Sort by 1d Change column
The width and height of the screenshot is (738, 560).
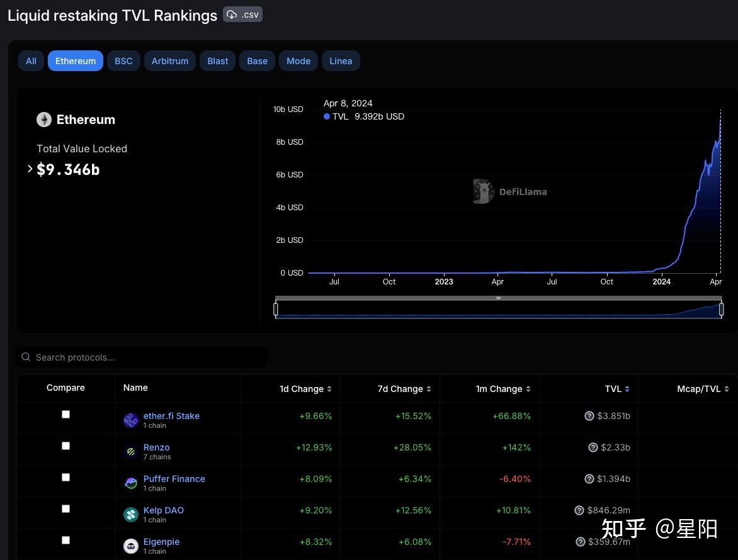(x=305, y=389)
